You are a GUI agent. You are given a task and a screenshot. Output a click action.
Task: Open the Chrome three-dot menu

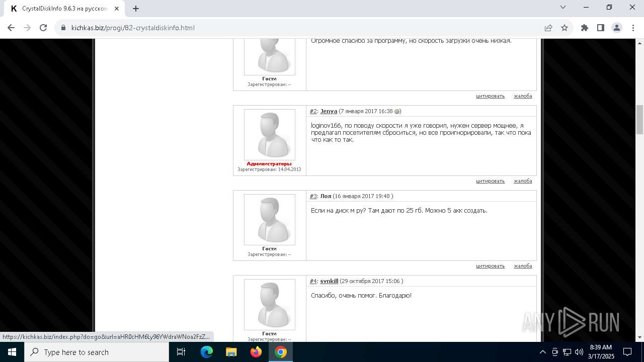(633, 28)
